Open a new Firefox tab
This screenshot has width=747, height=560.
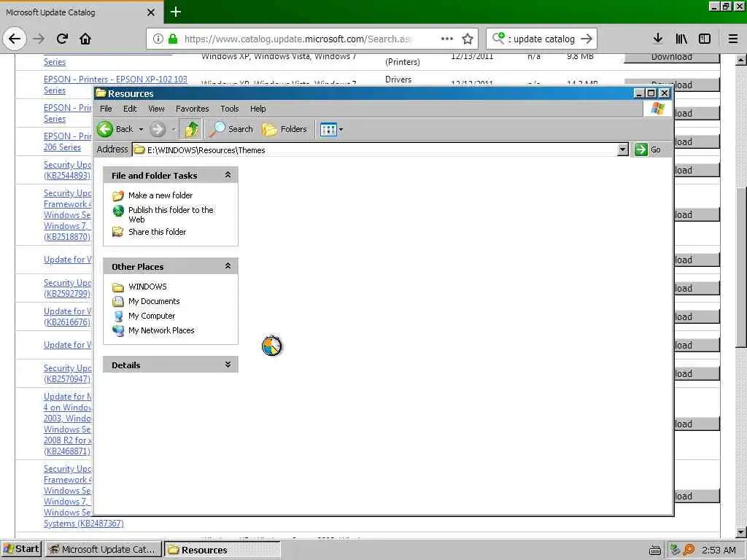pyautogui.click(x=175, y=12)
